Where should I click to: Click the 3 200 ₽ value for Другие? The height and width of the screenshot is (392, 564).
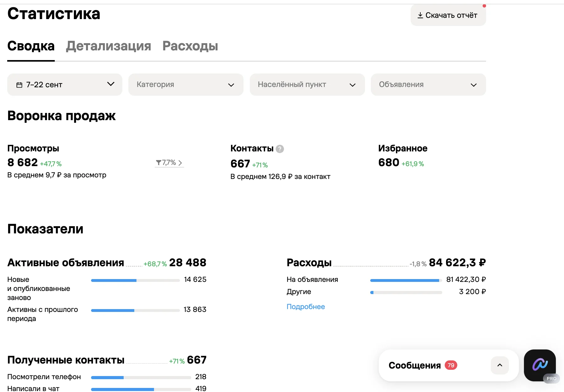coord(472,292)
